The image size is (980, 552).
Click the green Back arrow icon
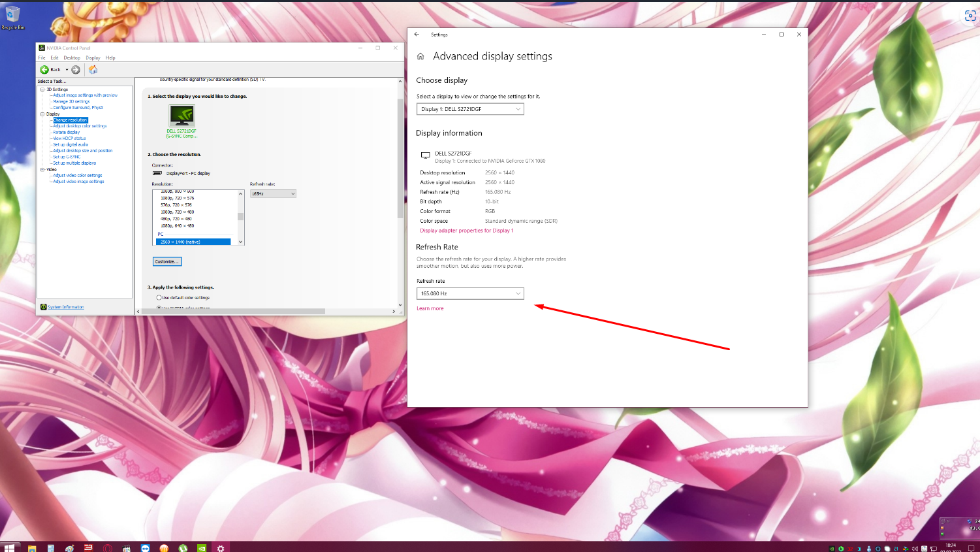pyautogui.click(x=44, y=70)
